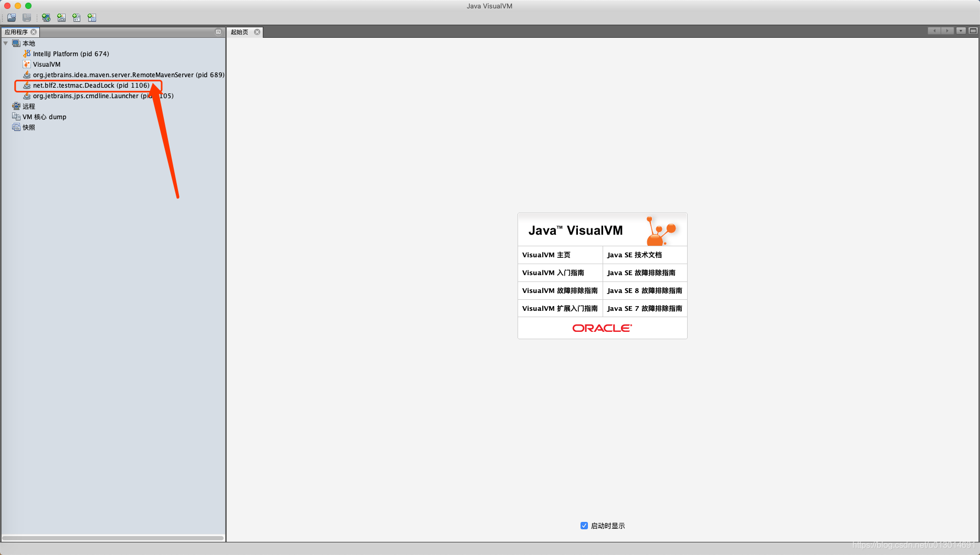Click the Java icon of jps.cmdline.Launcher
Viewport: 980px width, 555px height.
(27, 96)
